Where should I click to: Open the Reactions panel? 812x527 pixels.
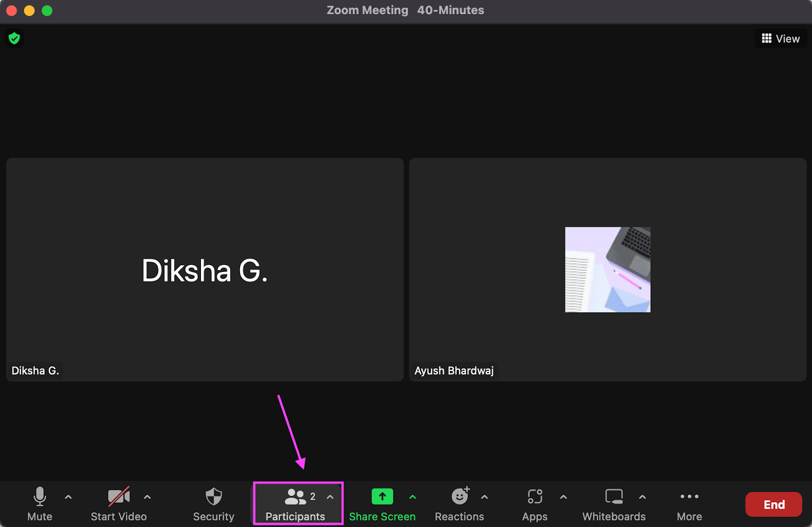click(459, 503)
